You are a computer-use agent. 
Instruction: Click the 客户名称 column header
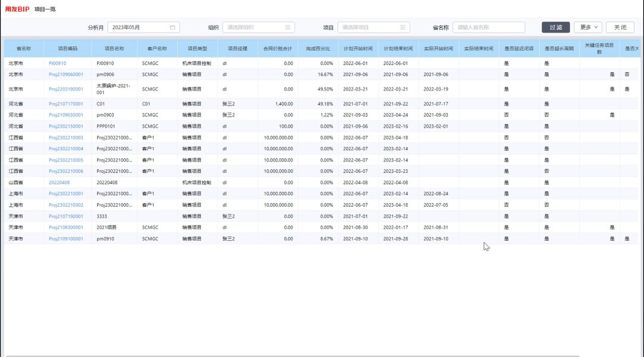click(x=157, y=48)
